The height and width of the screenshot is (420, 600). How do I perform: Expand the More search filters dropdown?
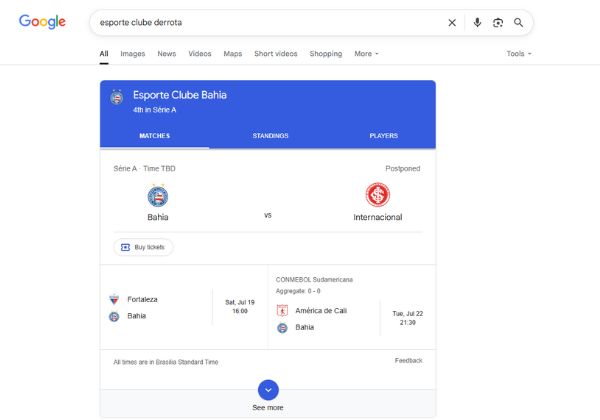click(366, 54)
